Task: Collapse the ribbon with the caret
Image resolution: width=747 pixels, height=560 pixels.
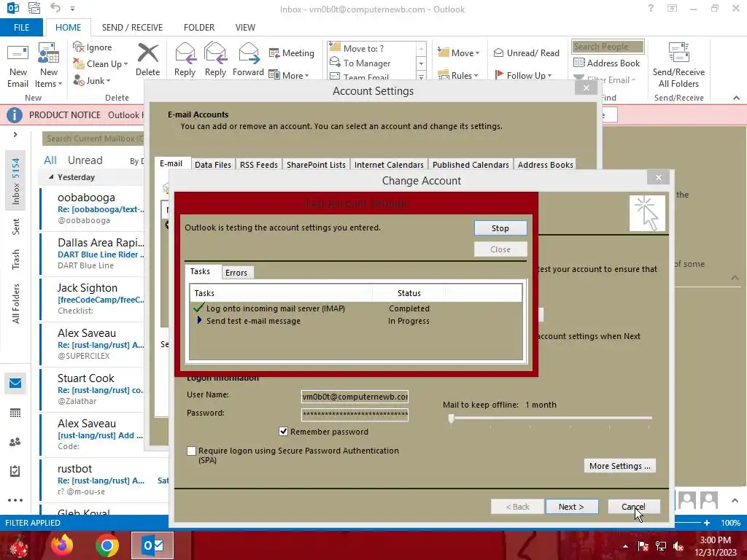Action: click(736, 98)
